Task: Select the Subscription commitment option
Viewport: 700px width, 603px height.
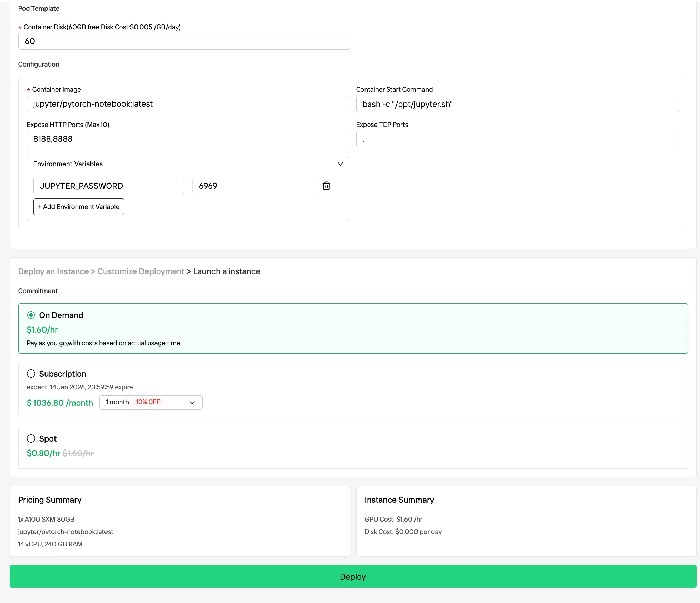Action: point(31,374)
